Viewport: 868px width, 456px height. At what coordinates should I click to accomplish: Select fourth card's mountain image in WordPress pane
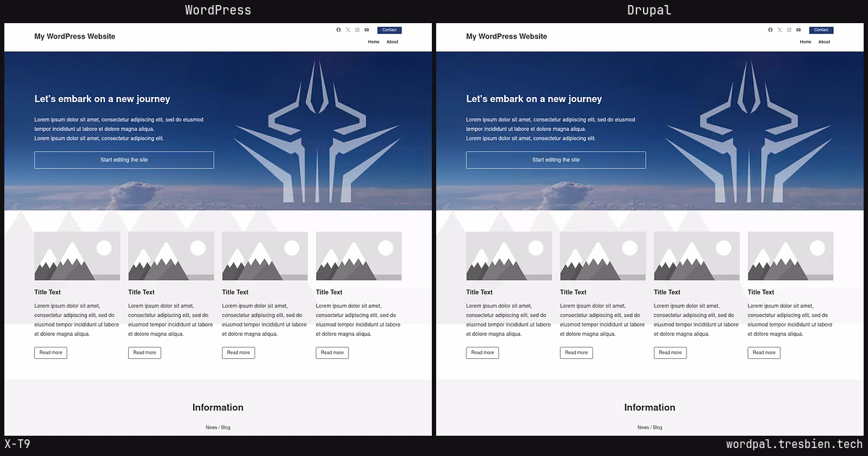[x=359, y=256]
